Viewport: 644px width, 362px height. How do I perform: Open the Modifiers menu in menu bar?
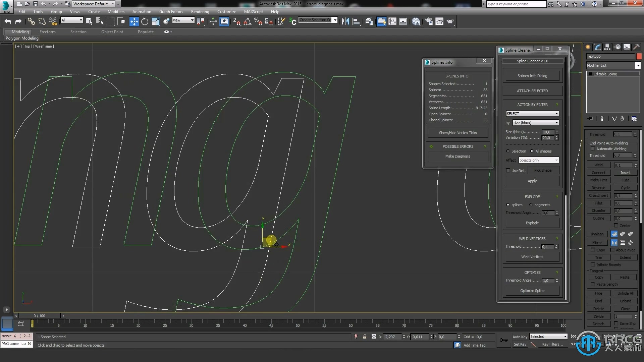(116, 12)
